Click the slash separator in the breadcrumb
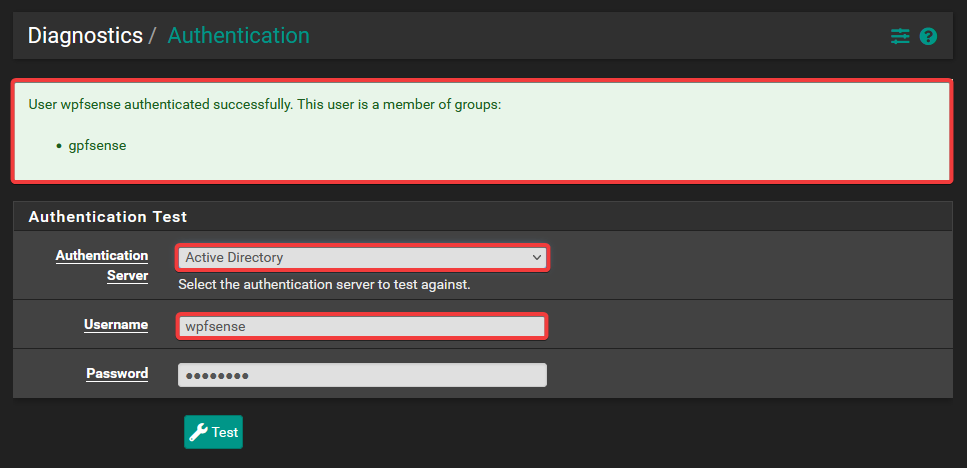This screenshot has height=468, width=967. (x=153, y=36)
